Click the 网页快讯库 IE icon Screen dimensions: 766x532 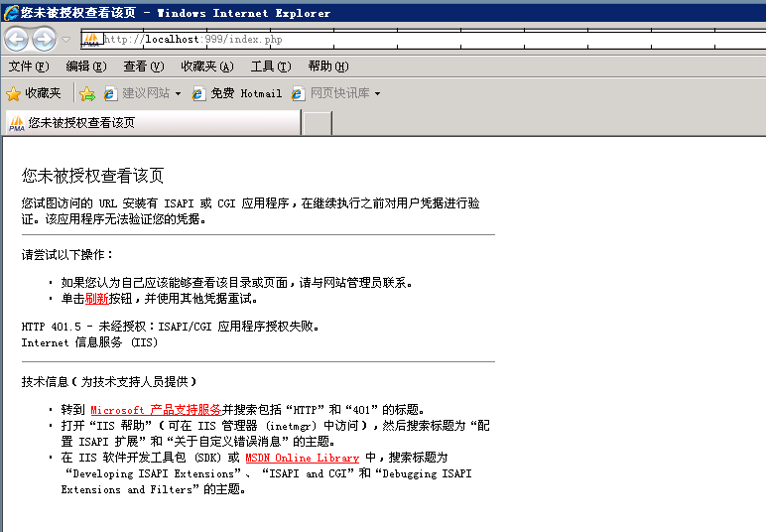(298, 93)
